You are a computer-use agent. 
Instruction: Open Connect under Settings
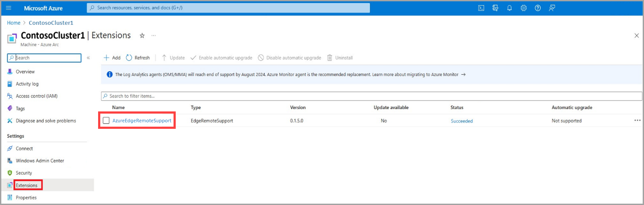coord(24,148)
